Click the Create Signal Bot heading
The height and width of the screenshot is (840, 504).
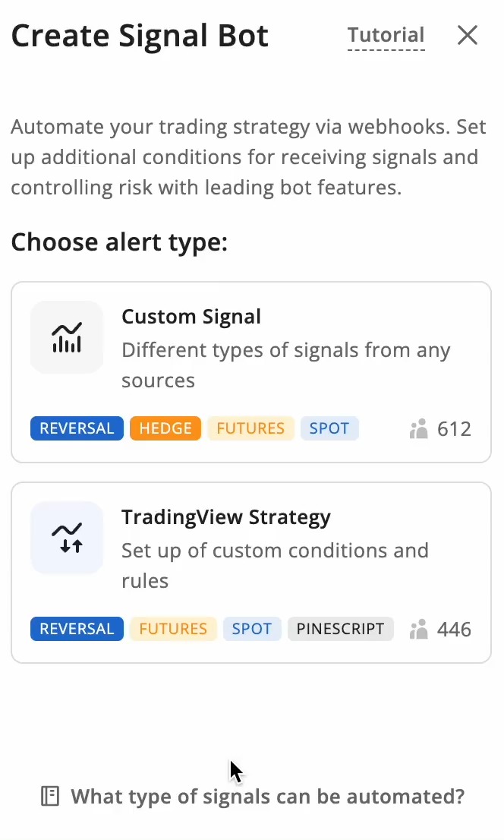140,35
